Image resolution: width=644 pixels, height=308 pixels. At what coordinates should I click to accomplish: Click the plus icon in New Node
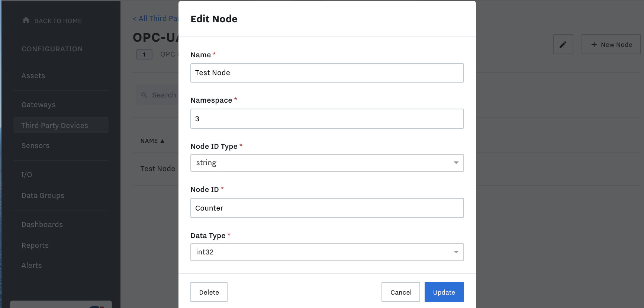[x=594, y=45]
